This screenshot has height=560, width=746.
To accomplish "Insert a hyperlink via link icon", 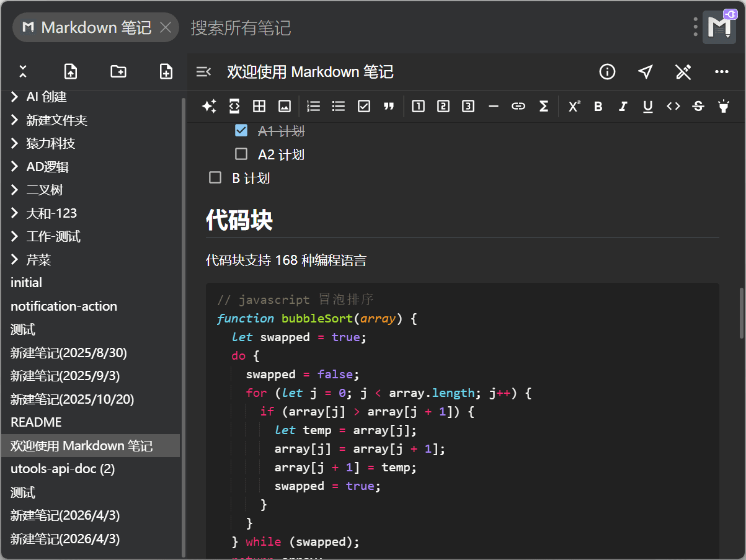I will [518, 106].
